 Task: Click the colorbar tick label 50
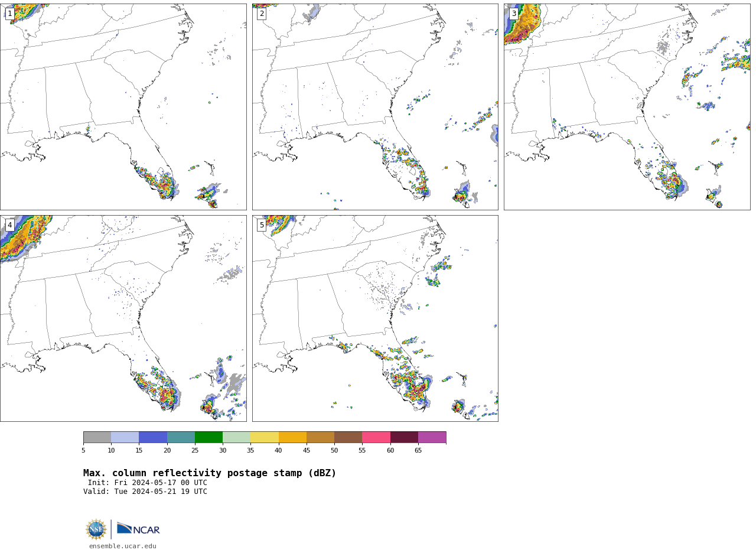tap(334, 451)
